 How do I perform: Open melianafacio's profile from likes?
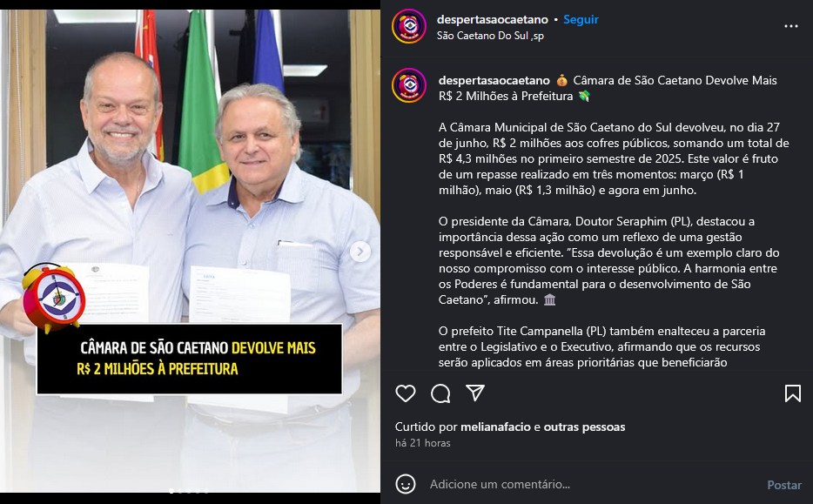[495, 427]
